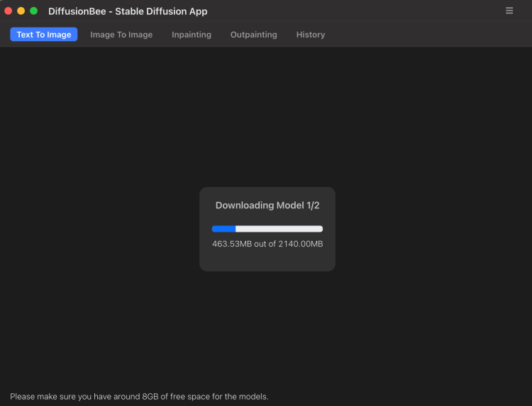Select the Text To Image tab
This screenshot has height=406, width=532.
point(44,35)
